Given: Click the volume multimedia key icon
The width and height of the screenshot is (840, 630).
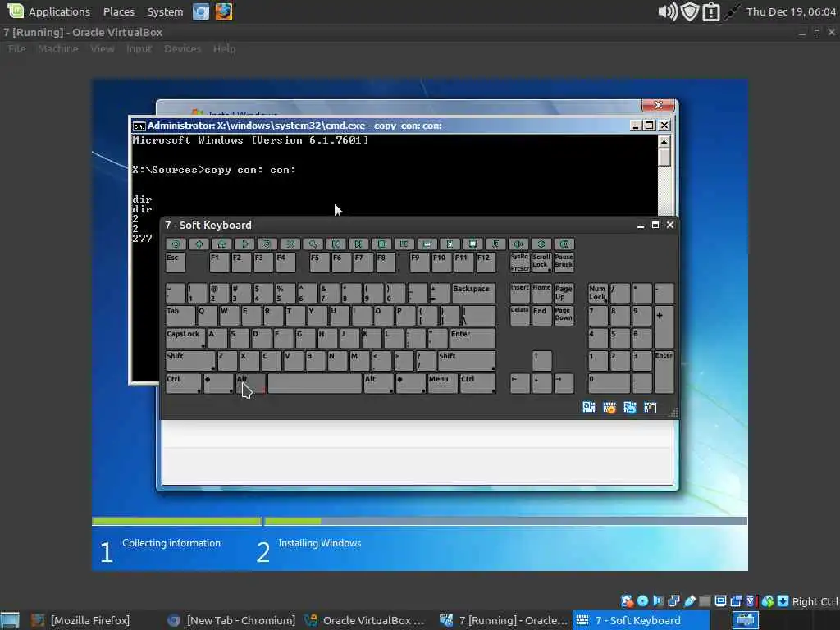Looking at the screenshot, I should (518, 244).
